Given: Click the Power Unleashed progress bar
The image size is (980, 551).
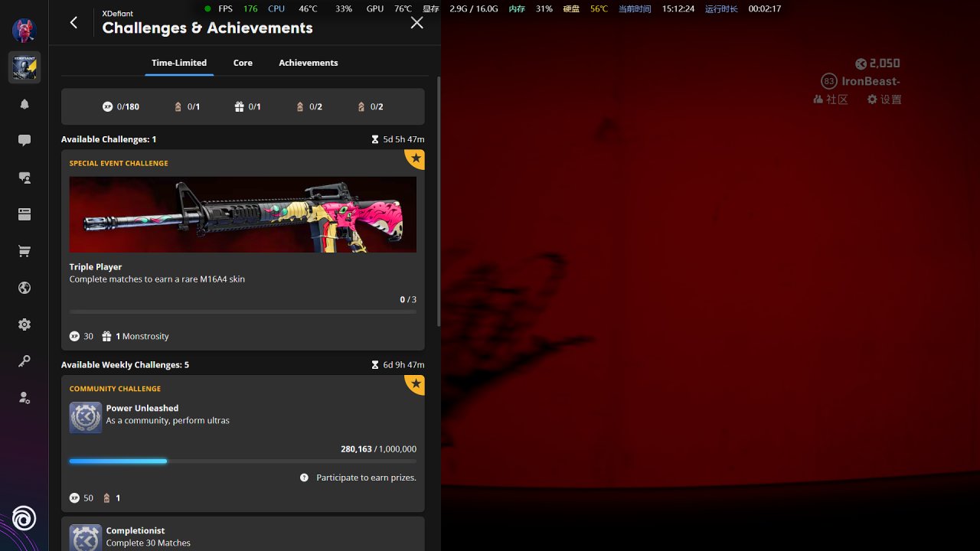Looking at the screenshot, I should (243, 461).
